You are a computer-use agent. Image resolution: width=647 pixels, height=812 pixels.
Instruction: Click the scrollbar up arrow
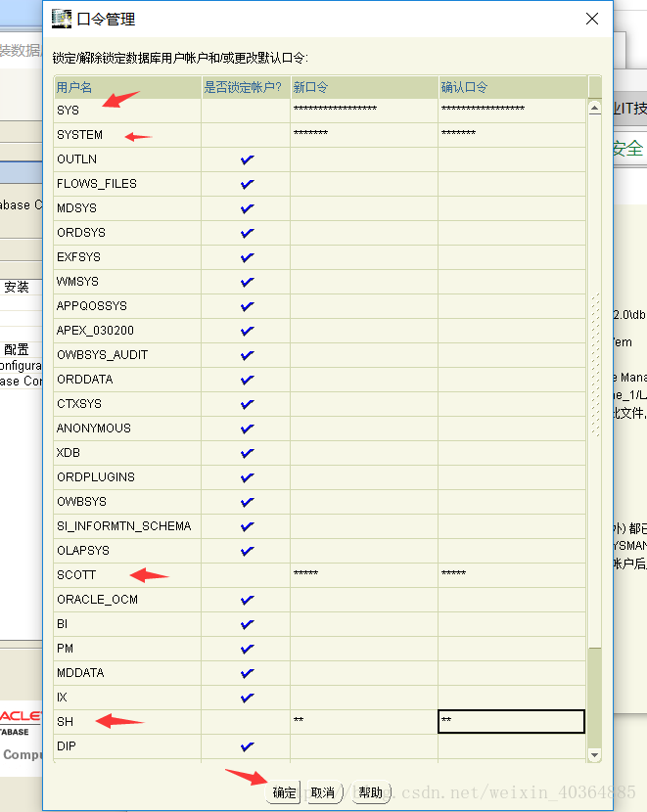pyautogui.click(x=595, y=108)
